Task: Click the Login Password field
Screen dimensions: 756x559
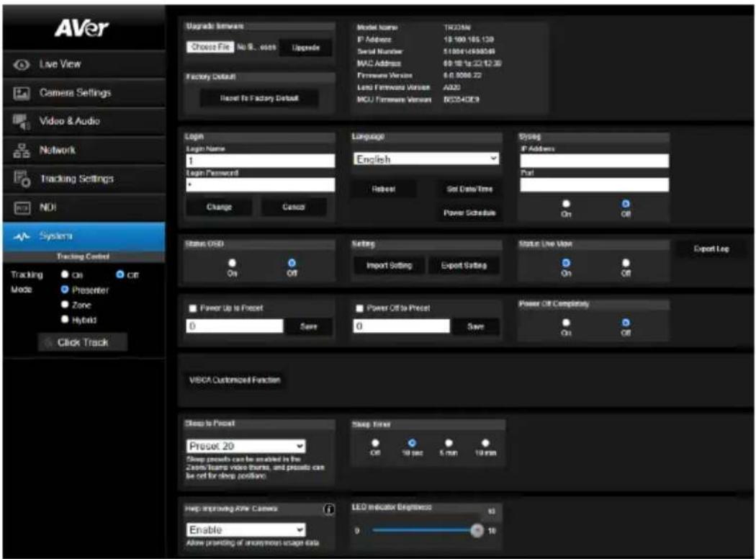Action: tap(261, 184)
